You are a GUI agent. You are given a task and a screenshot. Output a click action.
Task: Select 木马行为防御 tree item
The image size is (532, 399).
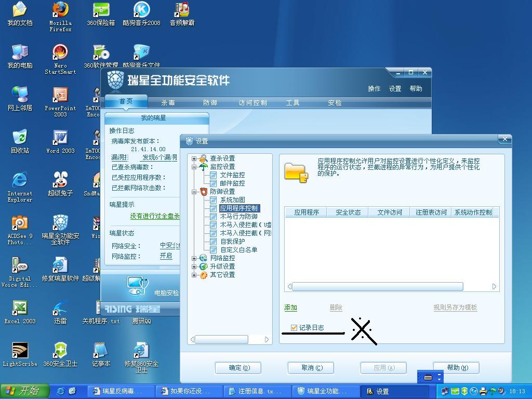238,217
